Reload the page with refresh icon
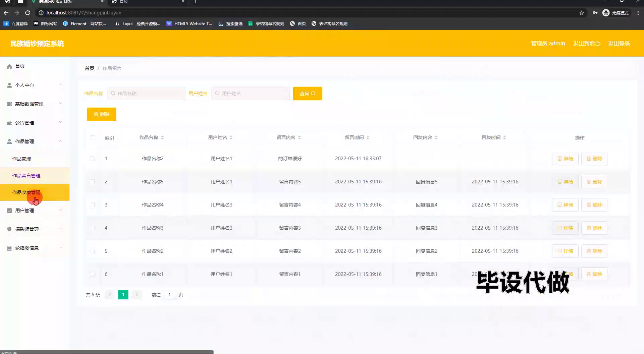Image resolution: width=644 pixels, height=354 pixels. coord(28,13)
